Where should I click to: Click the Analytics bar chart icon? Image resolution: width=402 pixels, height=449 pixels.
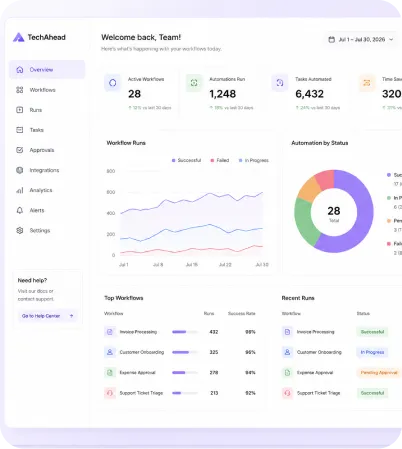point(20,190)
